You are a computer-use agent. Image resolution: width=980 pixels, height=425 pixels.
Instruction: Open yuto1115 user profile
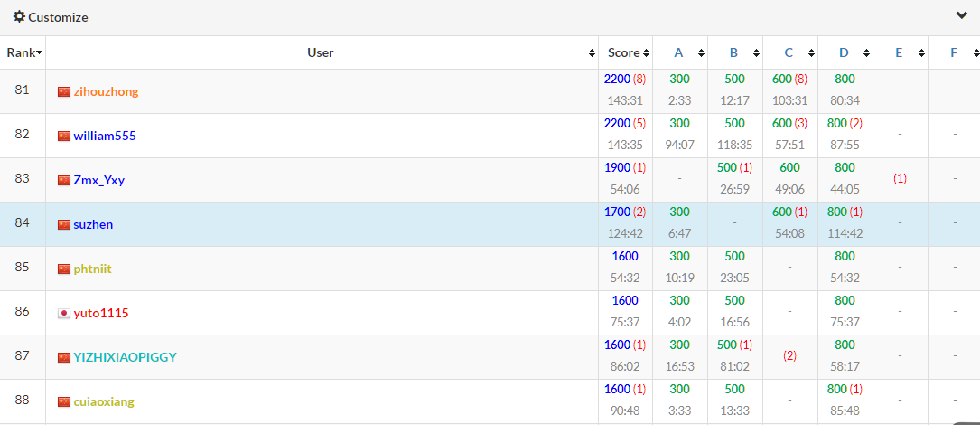coord(100,313)
